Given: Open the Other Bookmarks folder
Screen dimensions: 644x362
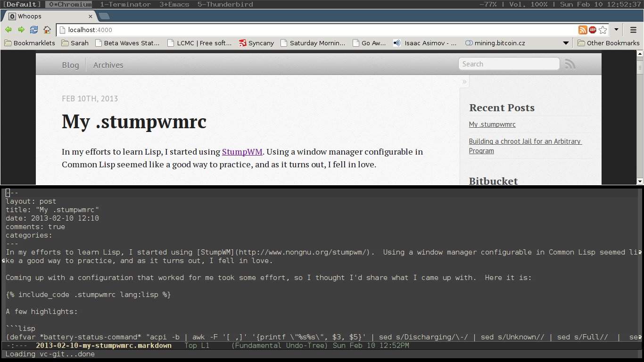Looking at the screenshot, I should click(x=609, y=43).
